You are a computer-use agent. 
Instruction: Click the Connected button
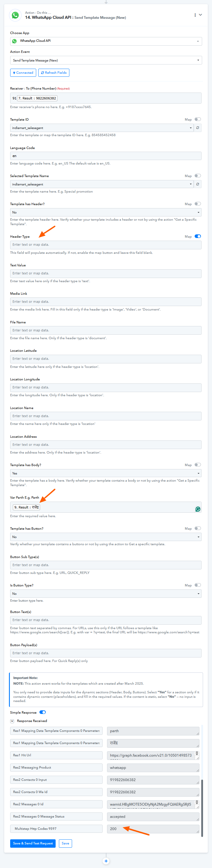coord(23,73)
